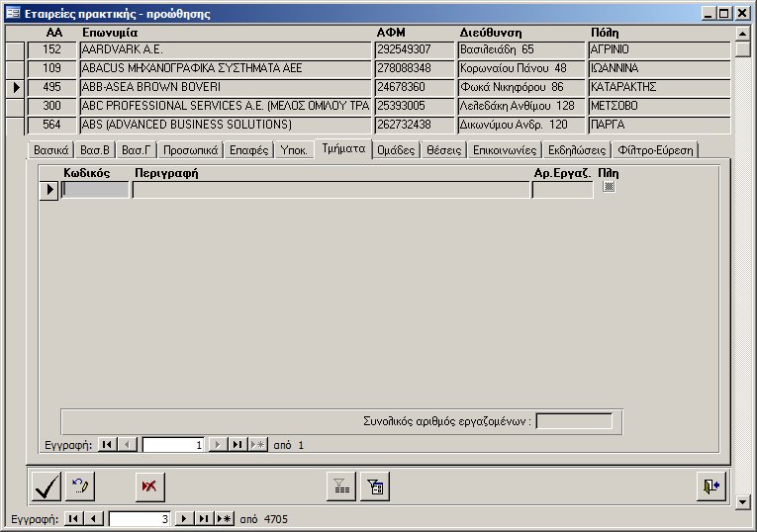Click the main record number box
Image resolution: width=757 pixels, height=532 pixels.
[x=140, y=518]
